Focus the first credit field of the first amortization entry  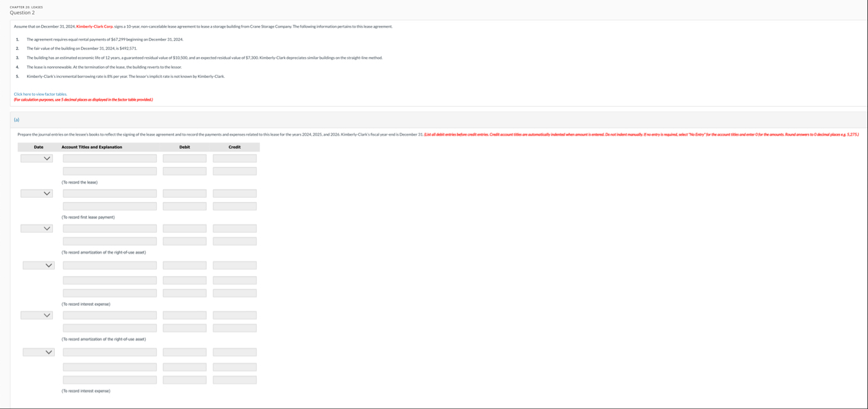235,228
